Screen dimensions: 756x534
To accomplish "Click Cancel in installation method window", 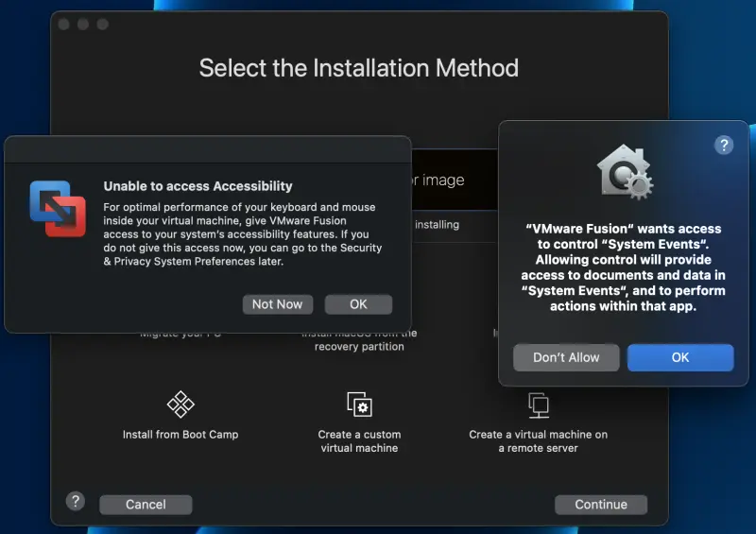I will [x=146, y=505].
